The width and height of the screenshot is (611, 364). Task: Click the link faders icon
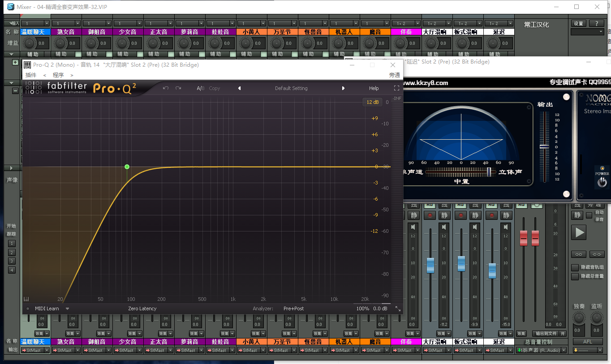[x=579, y=254]
